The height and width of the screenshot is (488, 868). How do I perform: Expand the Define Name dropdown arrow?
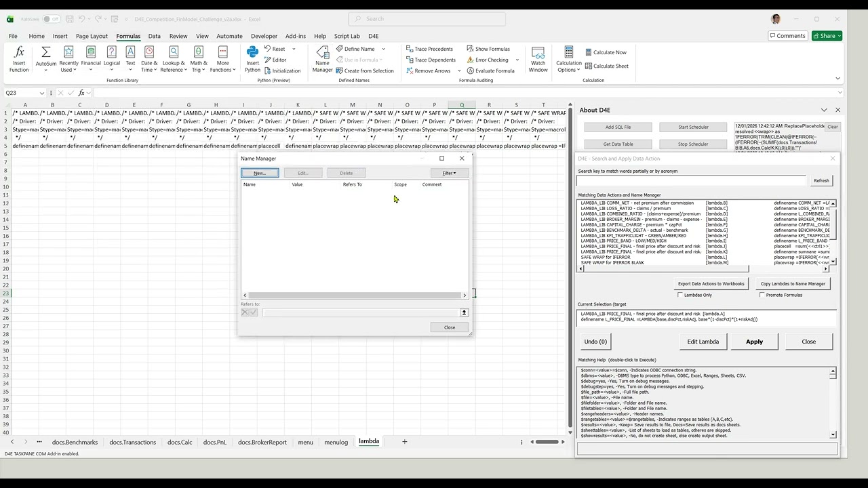[383, 49]
